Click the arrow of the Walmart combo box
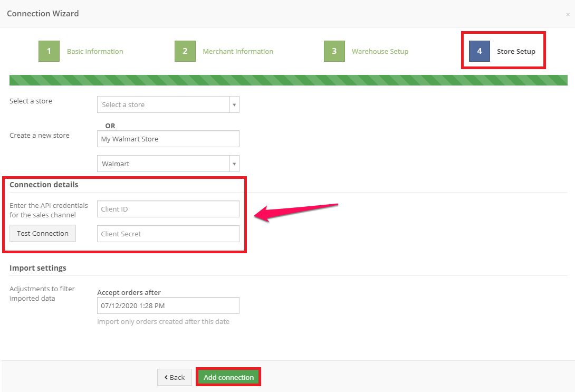Image resolution: width=575 pixels, height=392 pixels. (x=234, y=164)
